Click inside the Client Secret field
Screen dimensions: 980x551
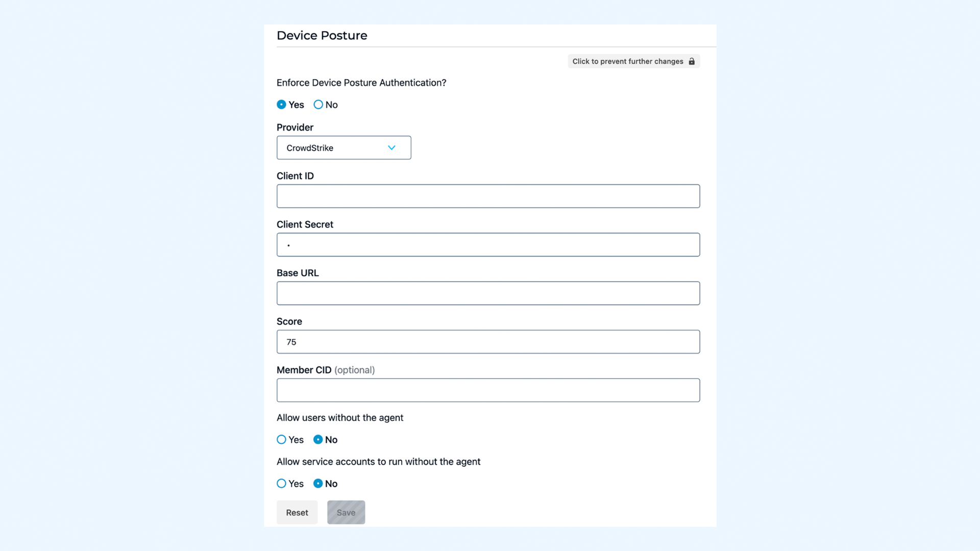click(488, 244)
